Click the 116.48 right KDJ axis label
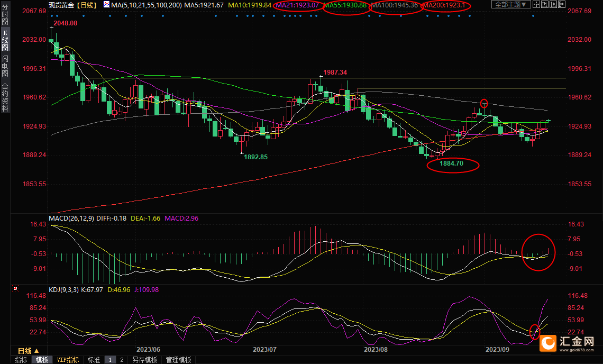The width and height of the screenshot is (603, 364). [578, 296]
